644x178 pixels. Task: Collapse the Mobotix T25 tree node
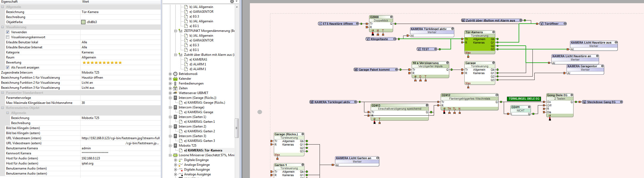tap(170, 146)
